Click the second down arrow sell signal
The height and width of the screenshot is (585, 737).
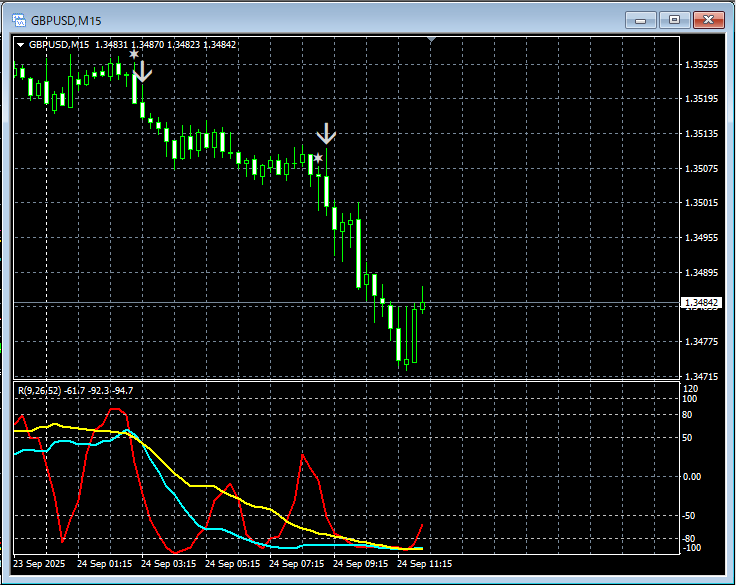tap(326, 134)
